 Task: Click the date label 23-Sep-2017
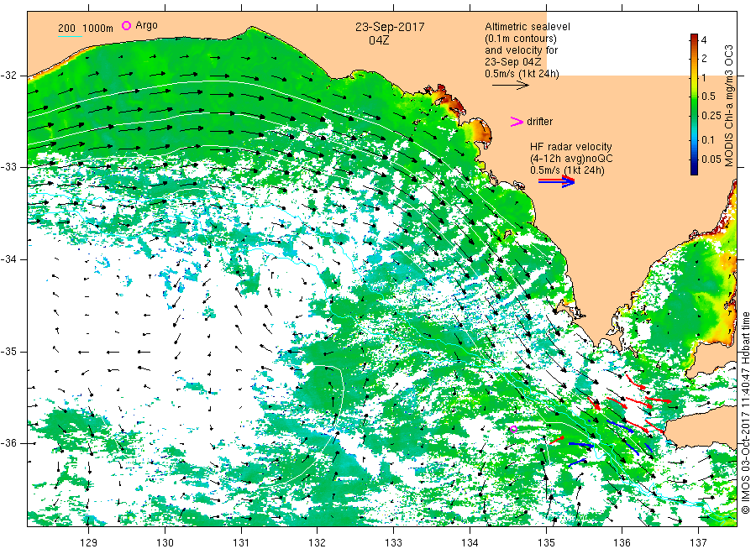[390, 27]
